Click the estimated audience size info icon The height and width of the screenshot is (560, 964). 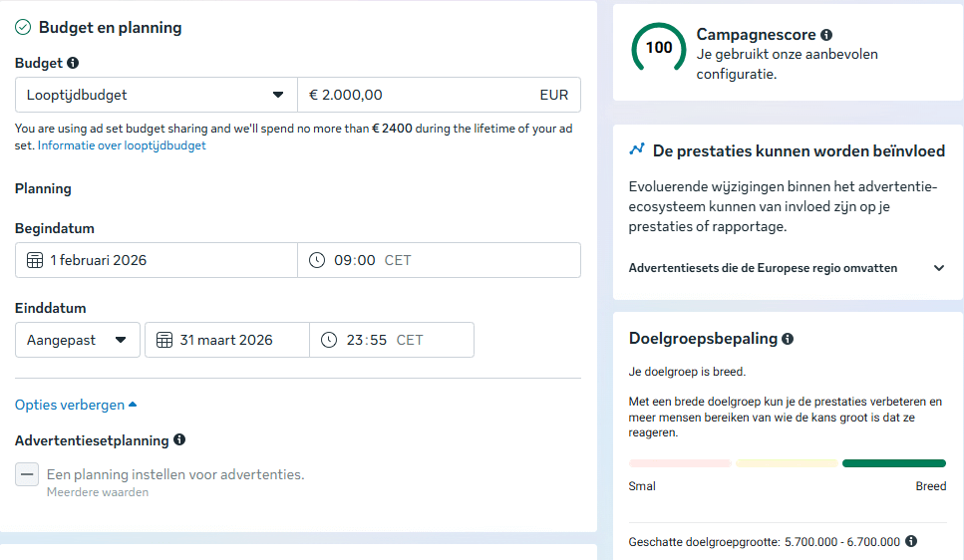[x=910, y=542]
